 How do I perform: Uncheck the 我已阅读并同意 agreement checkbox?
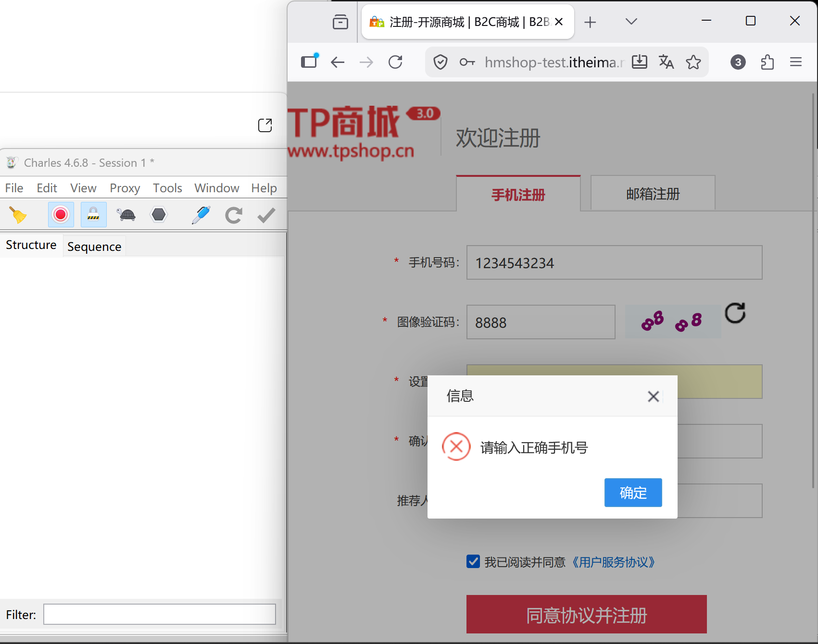(473, 562)
